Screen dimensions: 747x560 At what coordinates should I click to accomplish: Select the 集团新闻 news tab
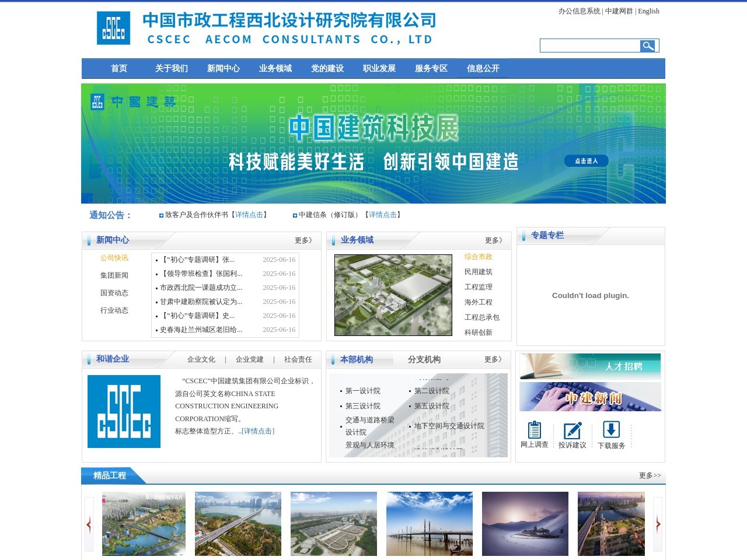[x=114, y=275]
